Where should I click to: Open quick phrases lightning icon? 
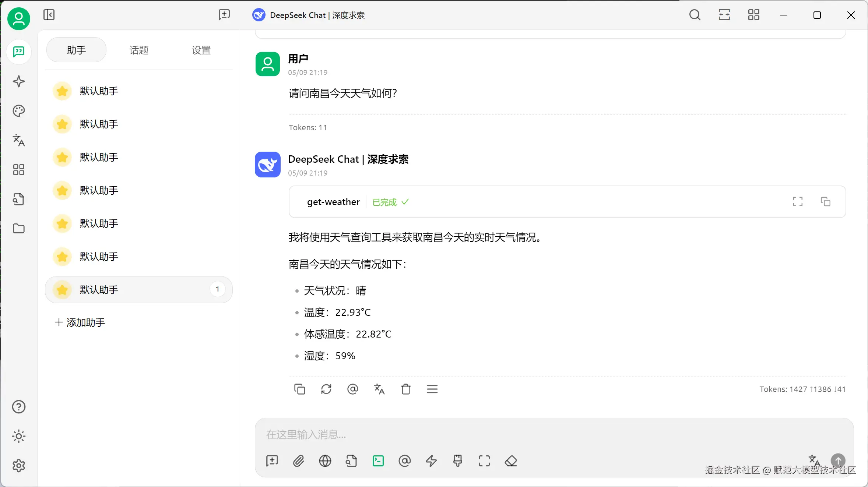431,461
